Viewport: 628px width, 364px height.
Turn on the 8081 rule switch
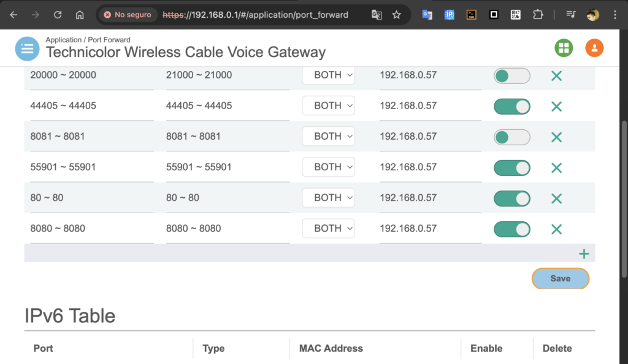coord(511,137)
